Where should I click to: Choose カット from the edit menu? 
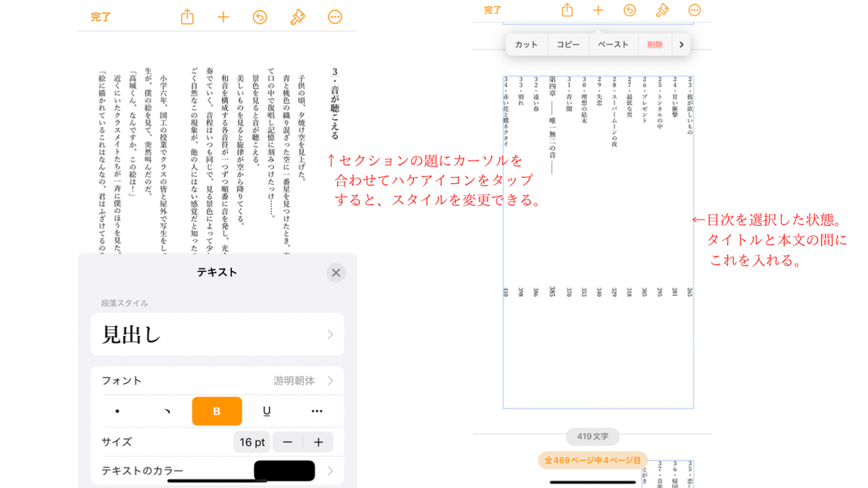pyautogui.click(x=527, y=45)
